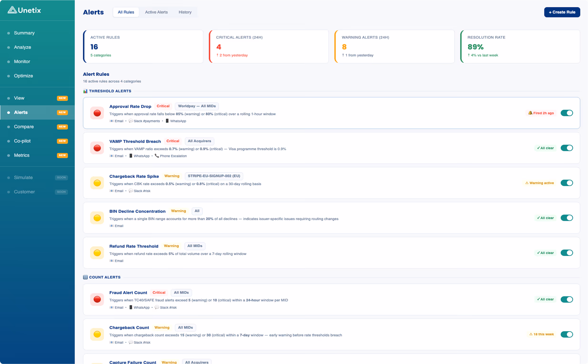Click the red status icon for Fraud Alert Count
The width and height of the screenshot is (588, 364).
tap(97, 299)
